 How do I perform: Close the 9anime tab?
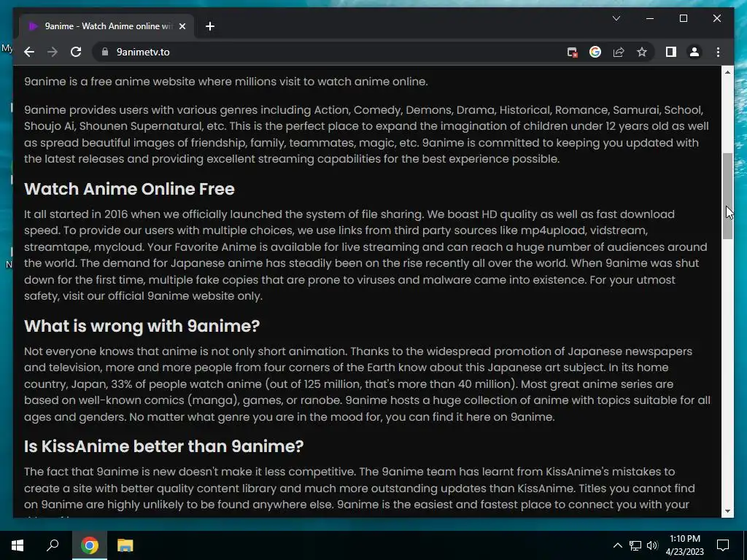click(x=182, y=26)
